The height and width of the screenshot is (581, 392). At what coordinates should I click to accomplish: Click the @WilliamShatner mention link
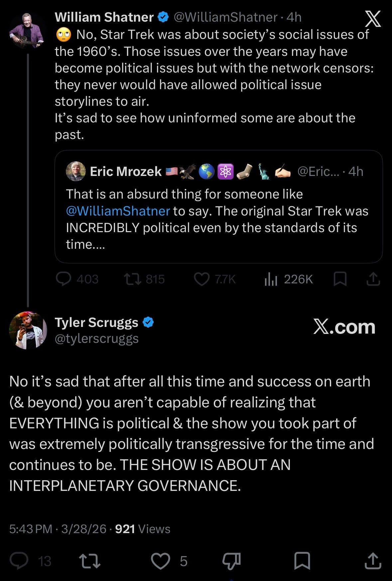118,211
